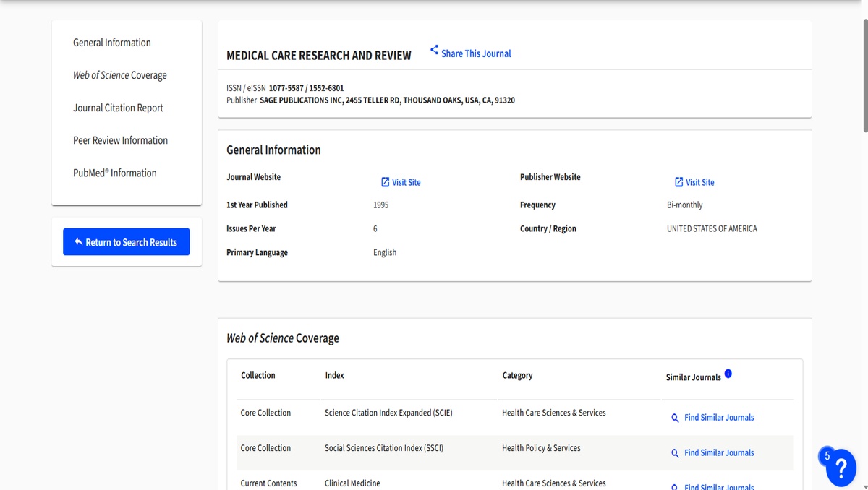
Task: Click magnifier icon in SCIE row
Action: pos(675,418)
